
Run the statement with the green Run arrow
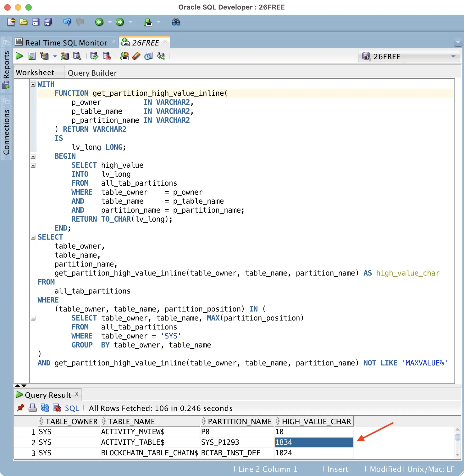19,56
